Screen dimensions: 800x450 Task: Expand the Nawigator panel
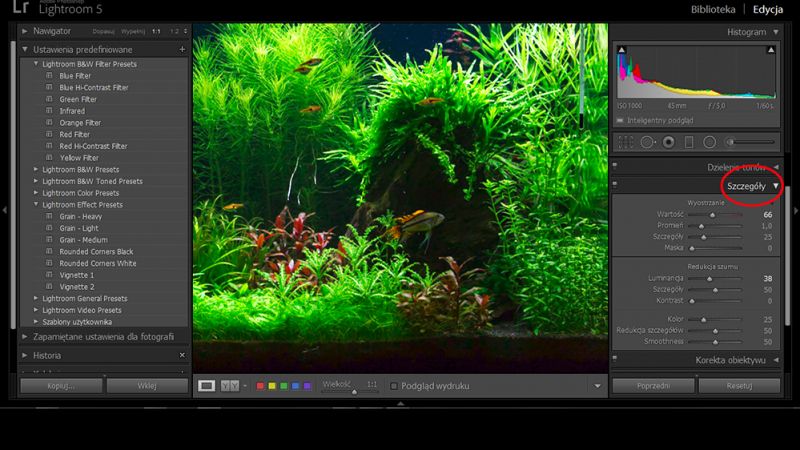[x=24, y=31]
